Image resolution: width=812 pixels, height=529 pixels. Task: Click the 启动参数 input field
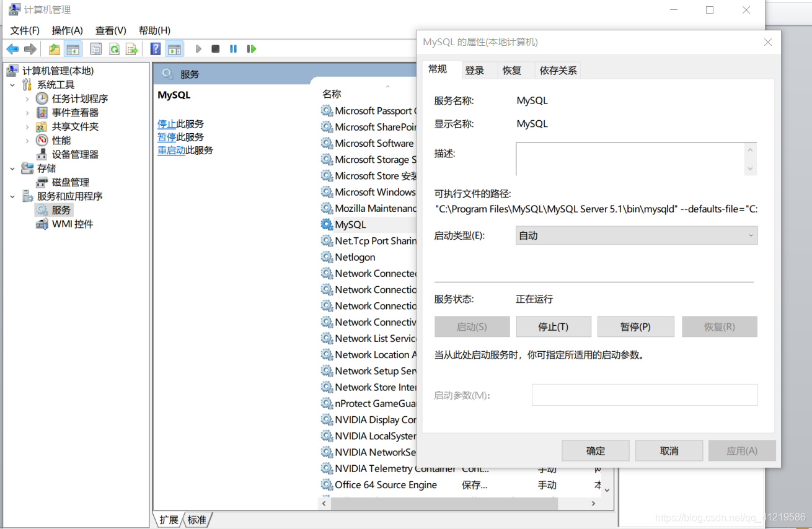(645, 395)
